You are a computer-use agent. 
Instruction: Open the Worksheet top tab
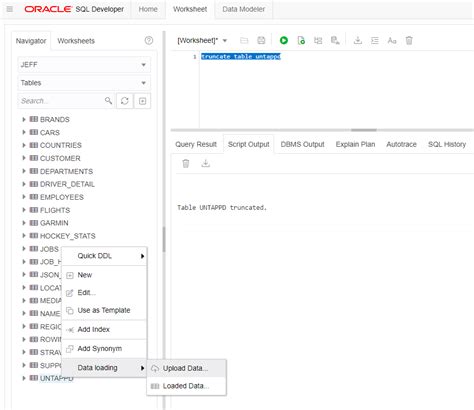[190, 9]
